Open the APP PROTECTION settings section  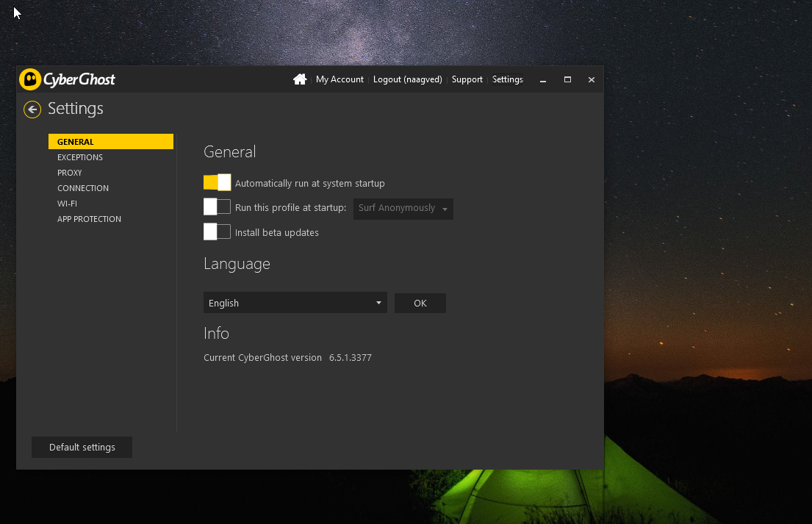tap(89, 220)
